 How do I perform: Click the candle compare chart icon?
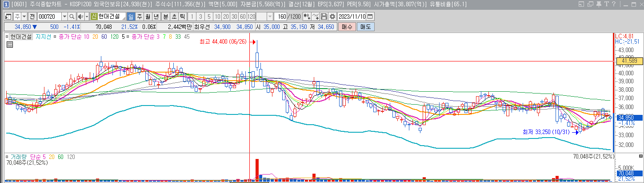(307, 16)
